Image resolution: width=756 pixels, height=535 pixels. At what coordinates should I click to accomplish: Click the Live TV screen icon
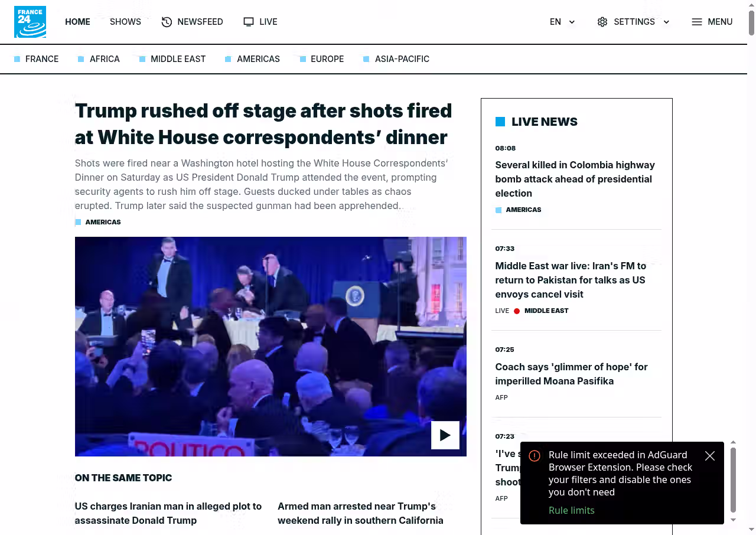[249, 22]
